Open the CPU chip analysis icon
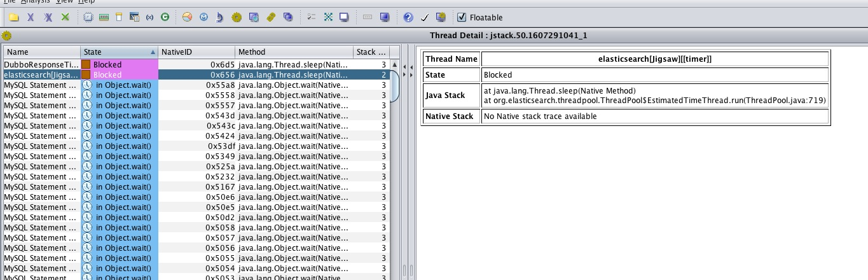 click(x=89, y=17)
